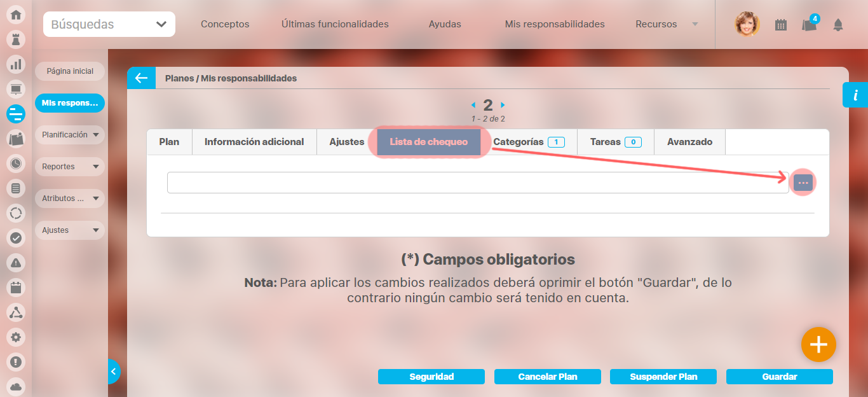Collapse the left side panel chevron
868x397 pixels.
(114, 371)
